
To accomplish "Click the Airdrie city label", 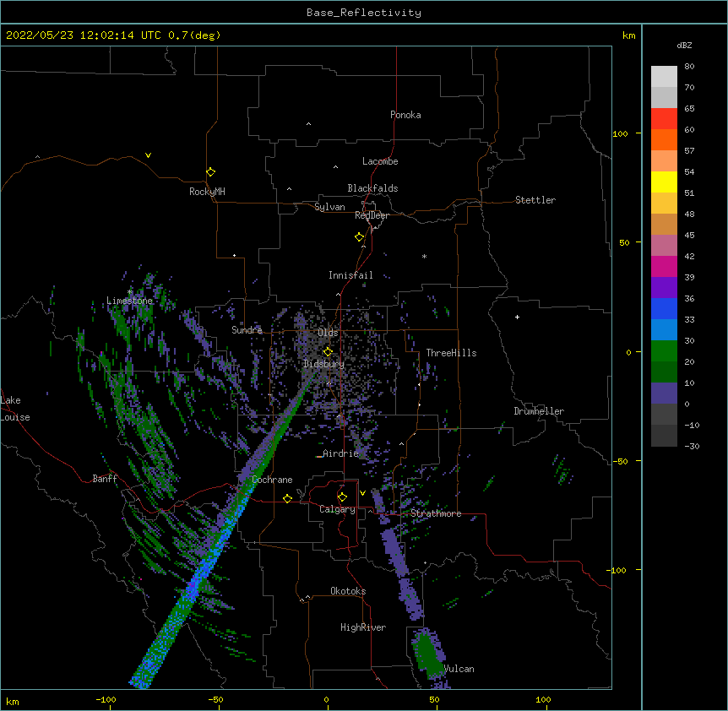I will [x=341, y=453].
